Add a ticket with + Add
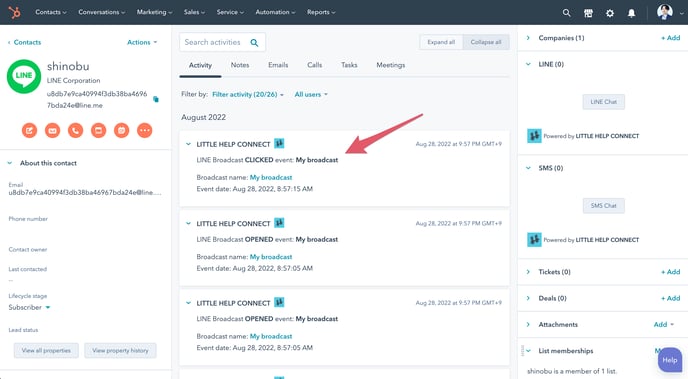Image resolution: width=688 pixels, height=379 pixels. coord(670,272)
